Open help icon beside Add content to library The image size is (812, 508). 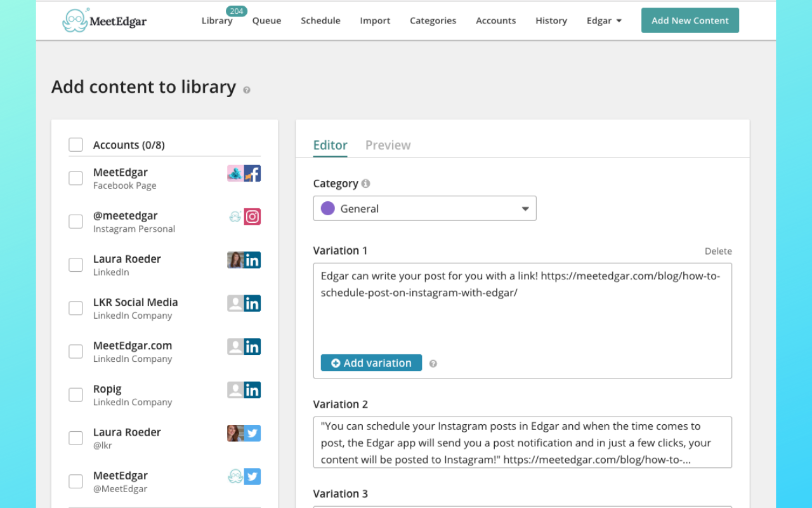247,90
